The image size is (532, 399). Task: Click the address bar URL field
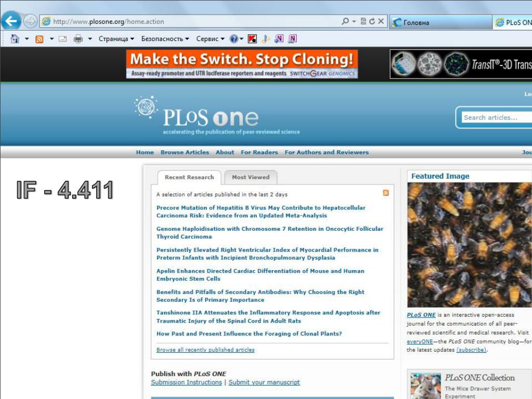tap(190, 21)
